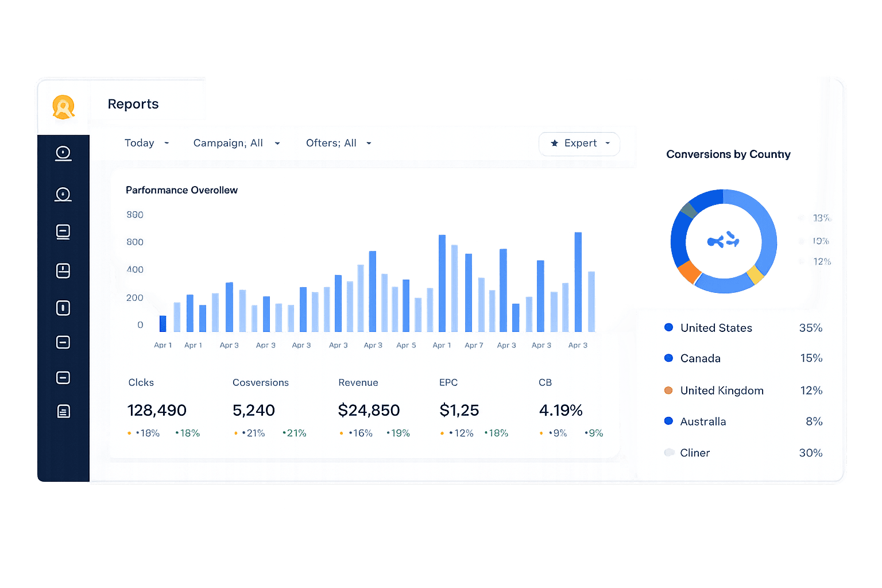Click the bar above Apr 7 label
This screenshot has width=882, height=588.
[x=469, y=293]
